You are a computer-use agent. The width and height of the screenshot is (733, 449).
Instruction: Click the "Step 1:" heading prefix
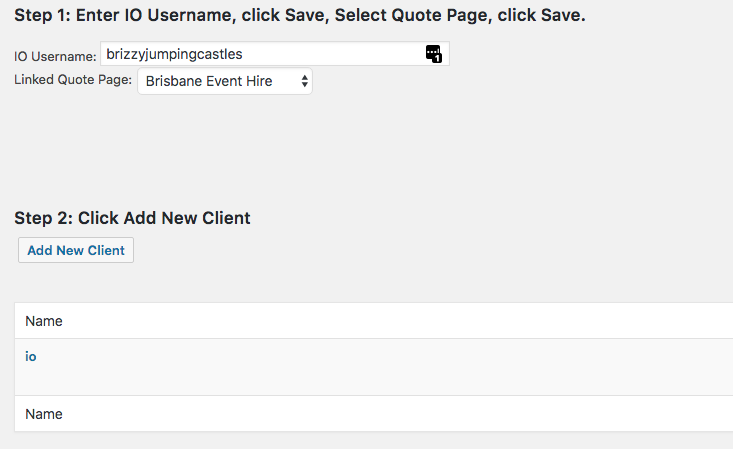pos(42,16)
